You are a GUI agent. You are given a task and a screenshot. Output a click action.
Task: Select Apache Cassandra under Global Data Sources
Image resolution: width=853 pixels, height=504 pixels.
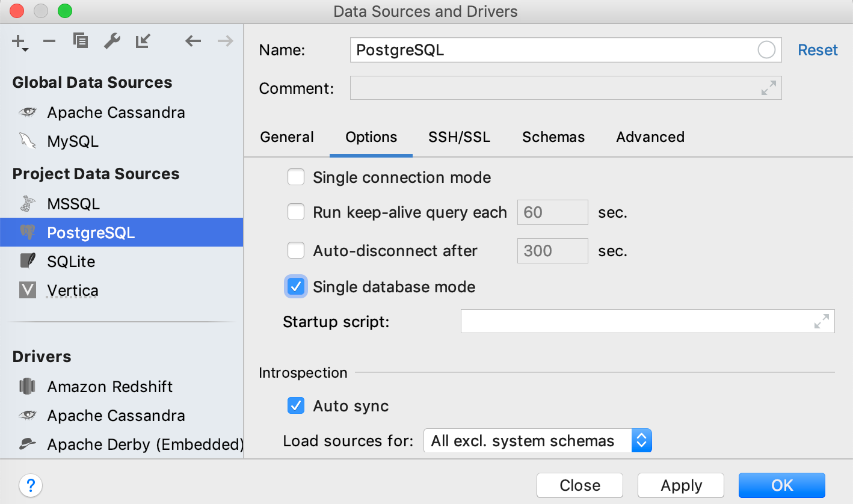click(x=122, y=112)
